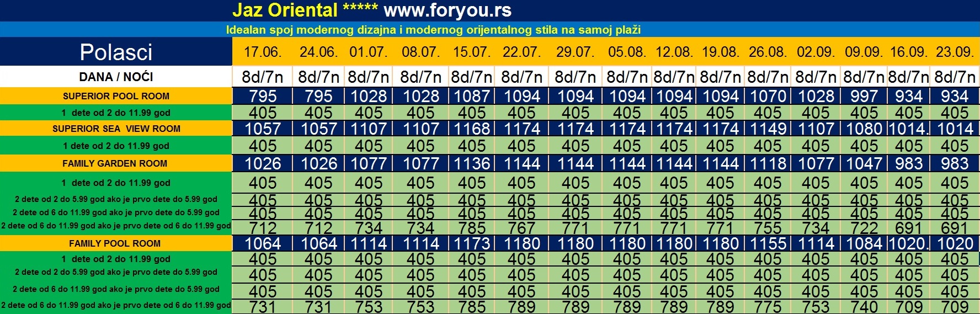The image size is (980, 314).
Task: Select Family Pool Room price 1173
Action: (471, 243)
